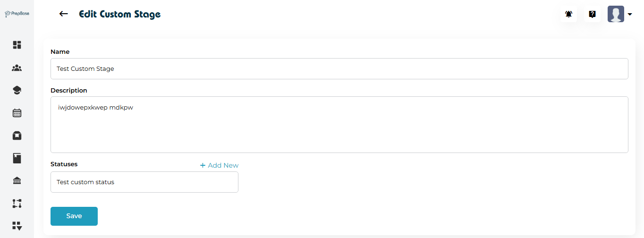Screen dimensions: 644x238
Task: Expand the profile menu caret
Action: pyautogui.click(x=630, y=15)
